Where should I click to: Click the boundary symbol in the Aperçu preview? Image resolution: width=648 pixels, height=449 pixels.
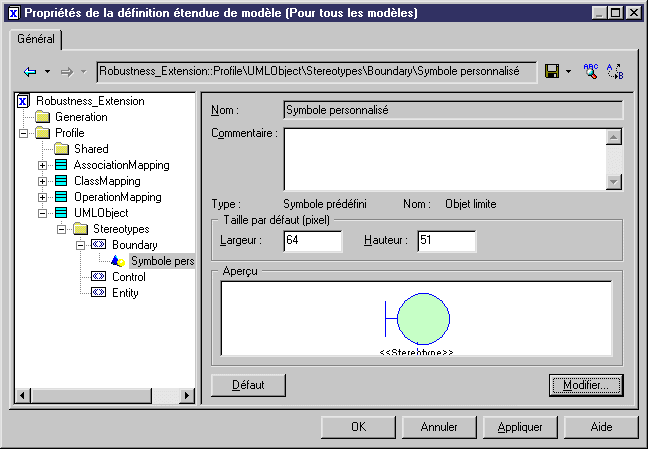(417, 319)
